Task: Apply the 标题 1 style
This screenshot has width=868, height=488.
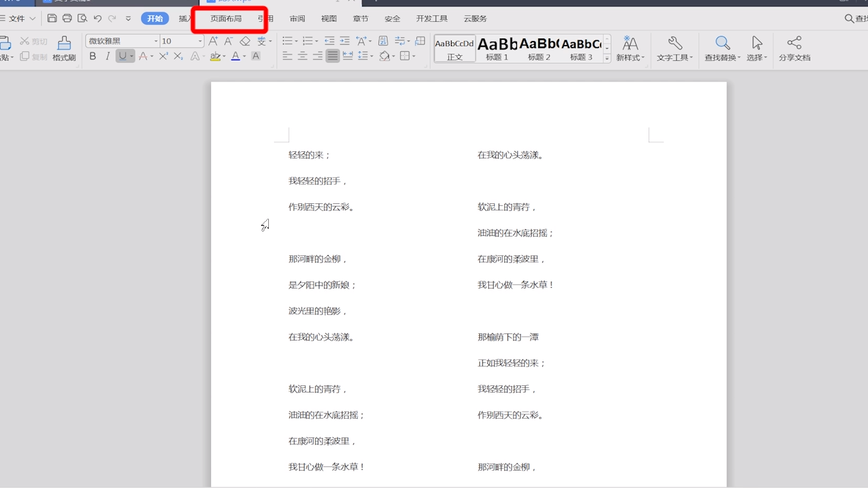Action: pyautogui.click(x=497, y=49)
